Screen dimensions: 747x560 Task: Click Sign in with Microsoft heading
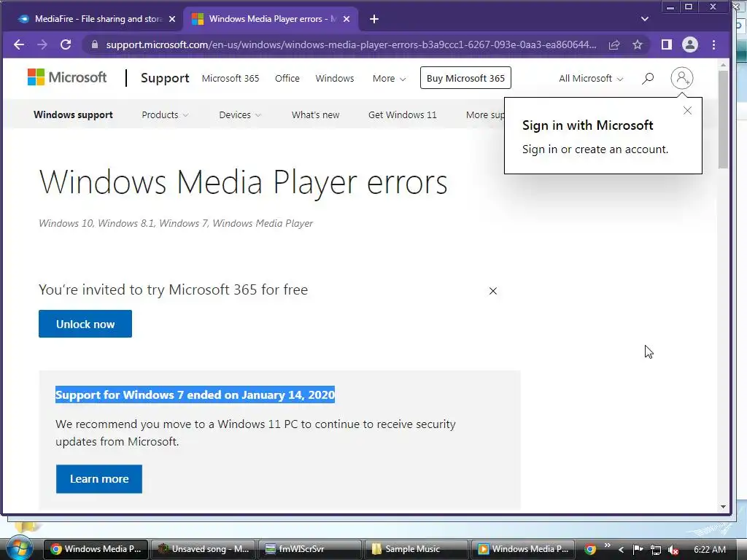[587, 125]
